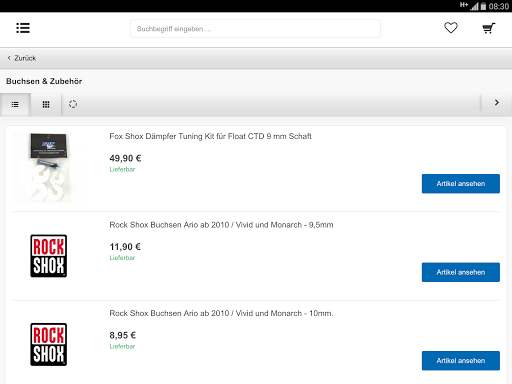The height and width of the screenshot is (384, 512).
Task: View article for Rock Shox 9,5mm bushings
Action: tap(461, 272)
